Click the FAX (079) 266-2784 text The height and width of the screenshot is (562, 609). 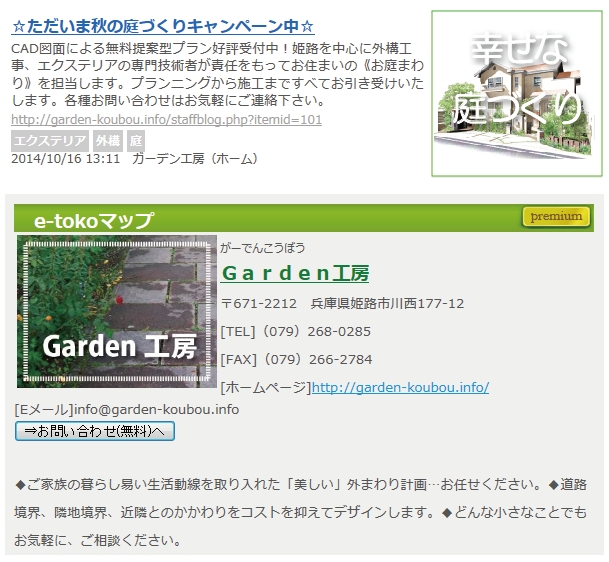click(x=296, y=359)
